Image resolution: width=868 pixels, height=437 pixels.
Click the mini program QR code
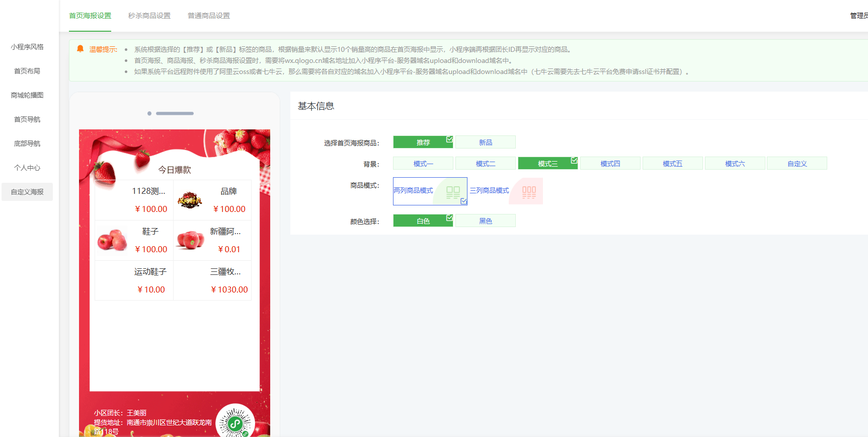click(235, 422)
